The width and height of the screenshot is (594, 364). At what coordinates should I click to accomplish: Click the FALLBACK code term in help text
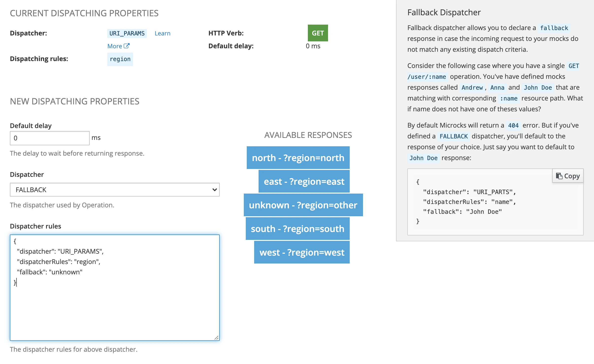[453, 136]
